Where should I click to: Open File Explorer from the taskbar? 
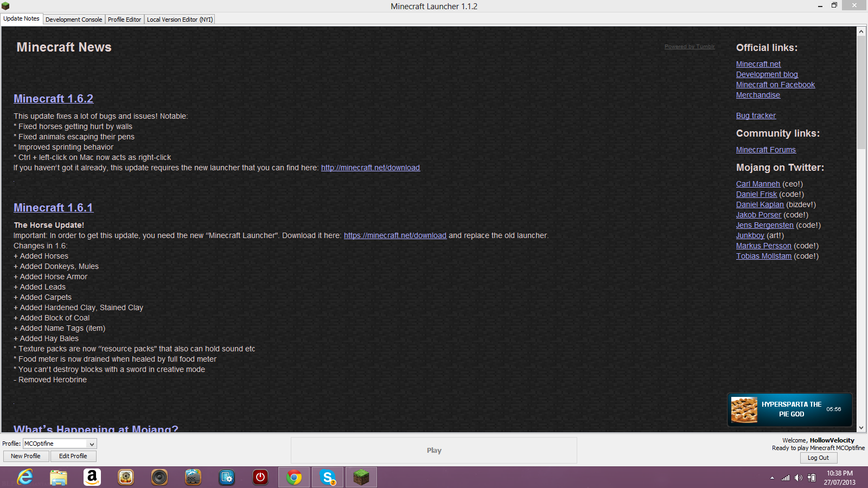pyautogui.click(x=59, y=477)
